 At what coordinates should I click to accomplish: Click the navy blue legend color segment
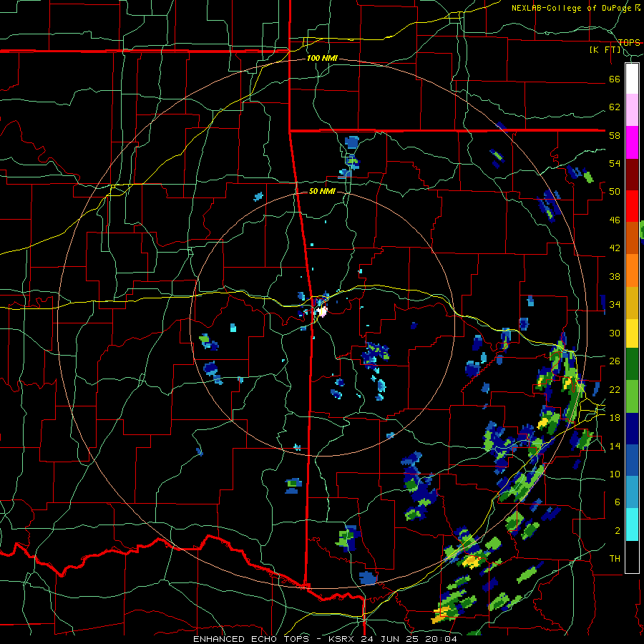(x=632, y=429)
